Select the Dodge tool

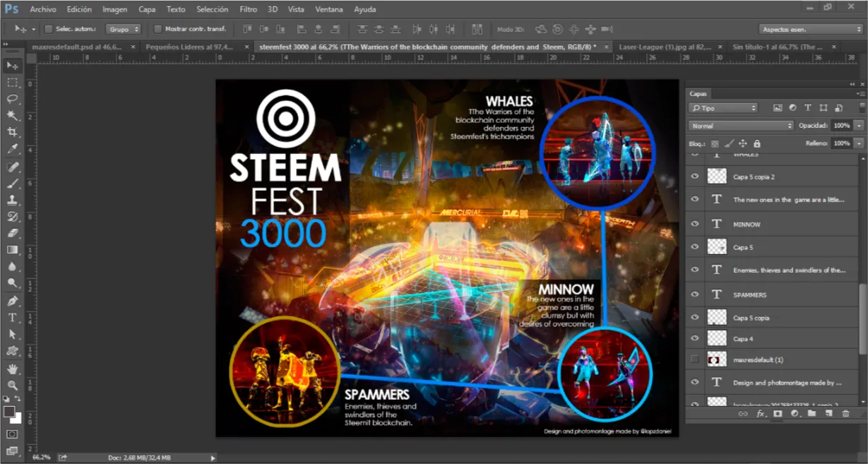click(x=12, y=283)
